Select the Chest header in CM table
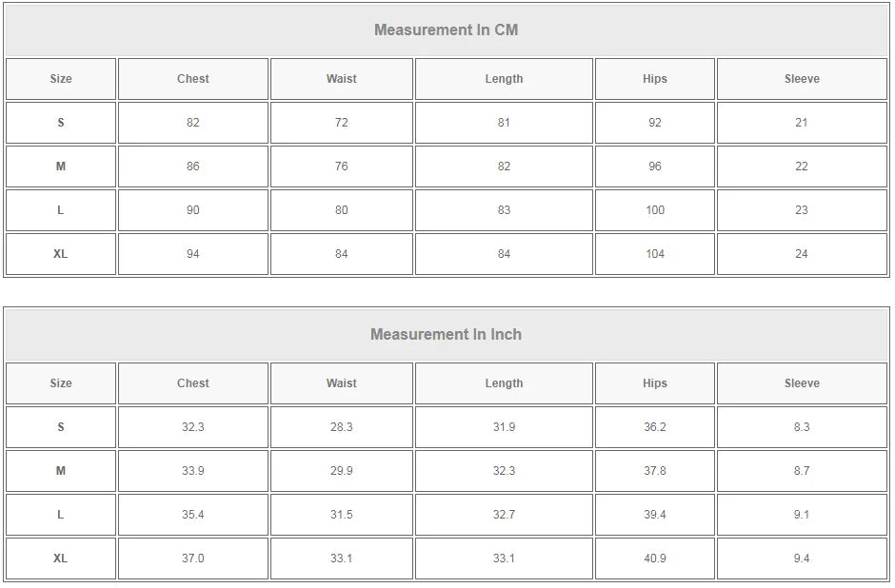Screen dimensions: 895x588 [x=192, y=79]
